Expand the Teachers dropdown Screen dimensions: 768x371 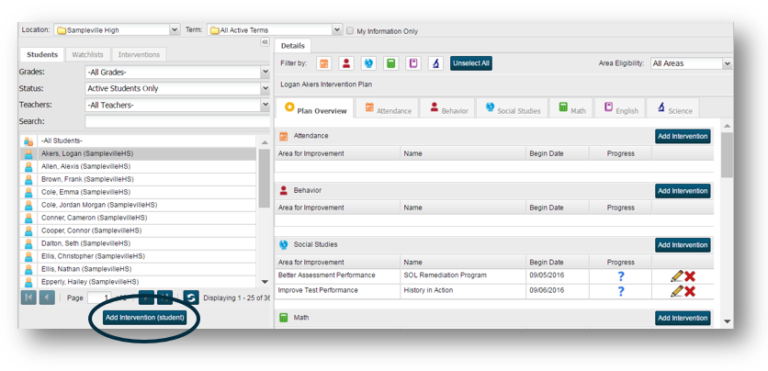tap(177, 105)
